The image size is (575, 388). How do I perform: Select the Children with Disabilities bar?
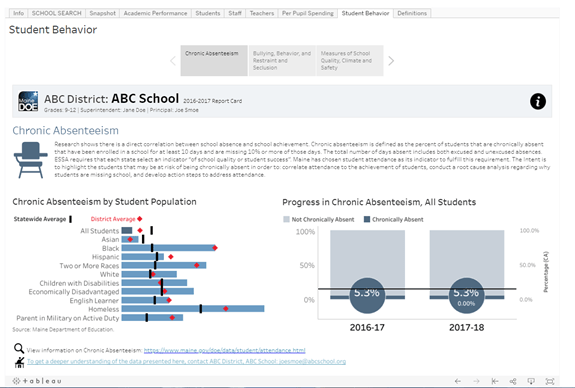pos(154,283)
